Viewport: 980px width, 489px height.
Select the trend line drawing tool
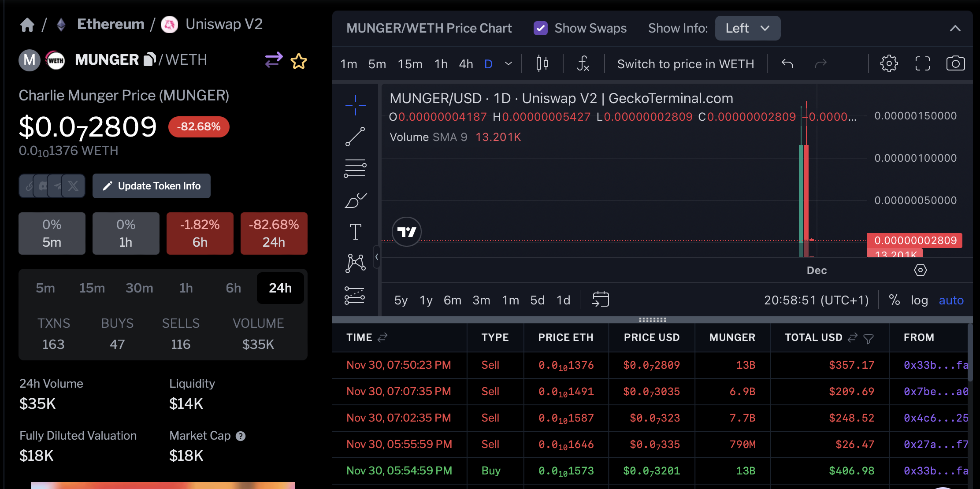tap(355, 137)
